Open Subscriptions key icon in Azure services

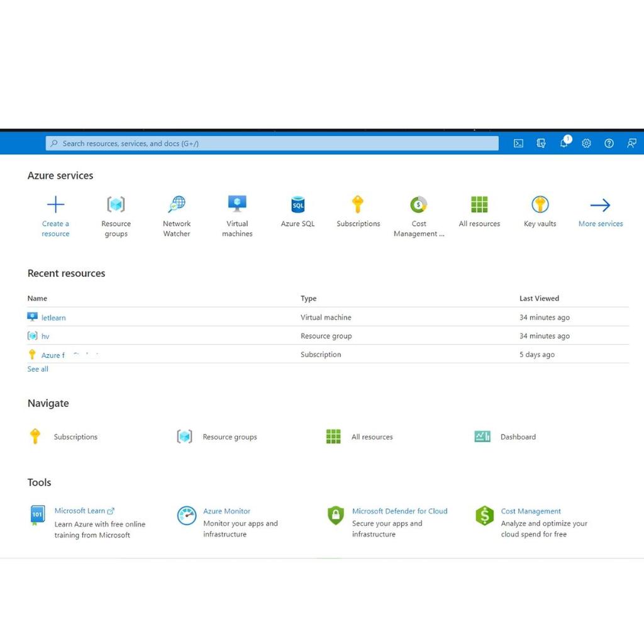(358, 204)
